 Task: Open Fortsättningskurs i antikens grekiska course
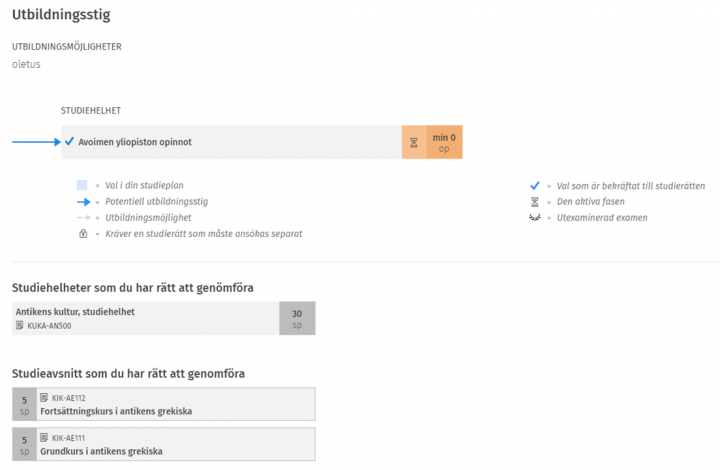[x=115, y=411]
